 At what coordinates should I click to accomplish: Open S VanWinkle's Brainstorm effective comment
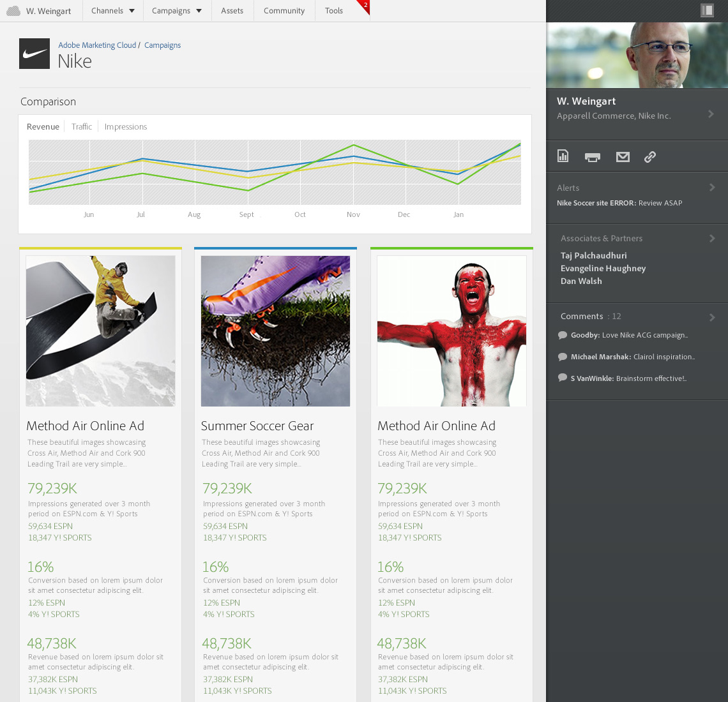click(x=628, y=378)
